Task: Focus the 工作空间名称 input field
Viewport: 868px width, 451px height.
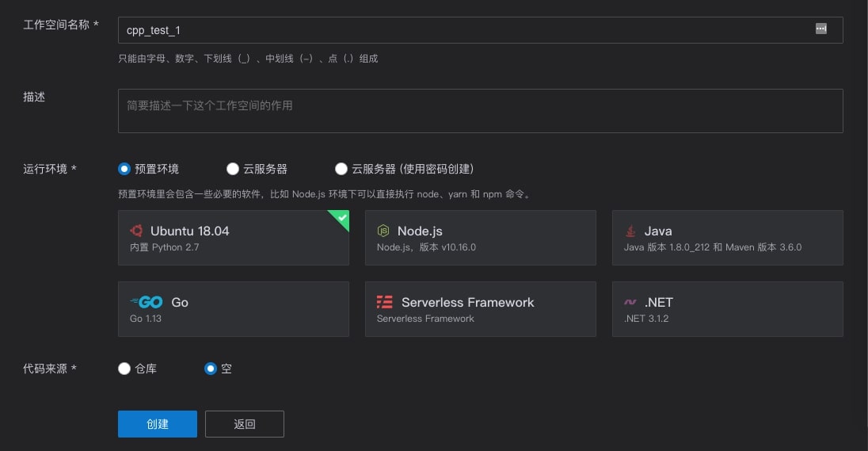Action: click(467, 30)
